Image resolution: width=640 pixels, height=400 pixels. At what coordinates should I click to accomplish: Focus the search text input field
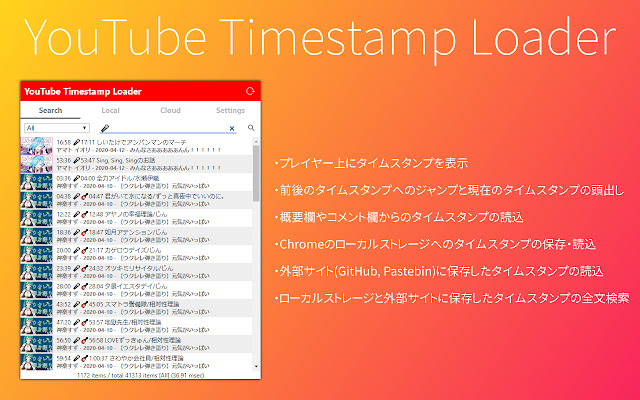pos(168,128)
